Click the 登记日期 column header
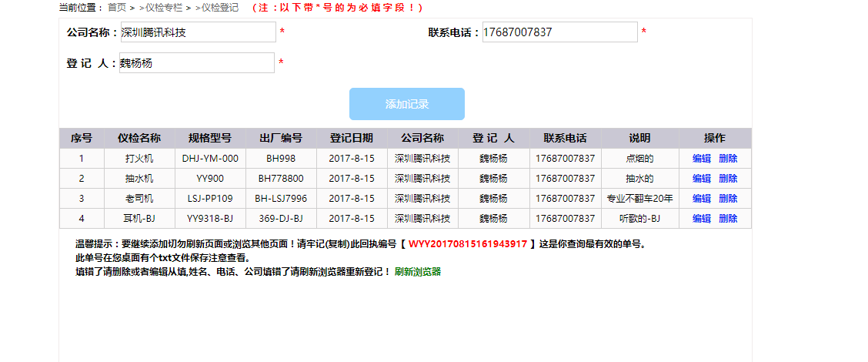Viewport: 868px width, 362px height. [352, 138]
